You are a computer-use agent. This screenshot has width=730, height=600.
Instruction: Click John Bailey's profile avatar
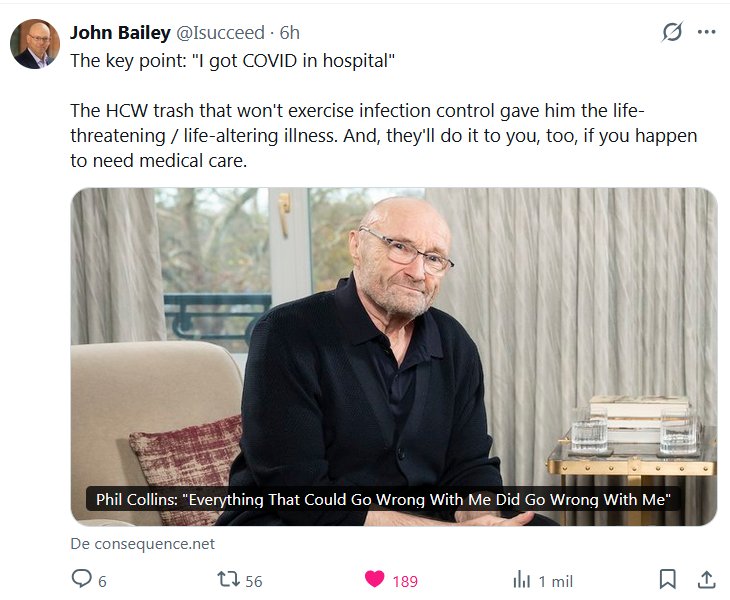coord(35,44)
